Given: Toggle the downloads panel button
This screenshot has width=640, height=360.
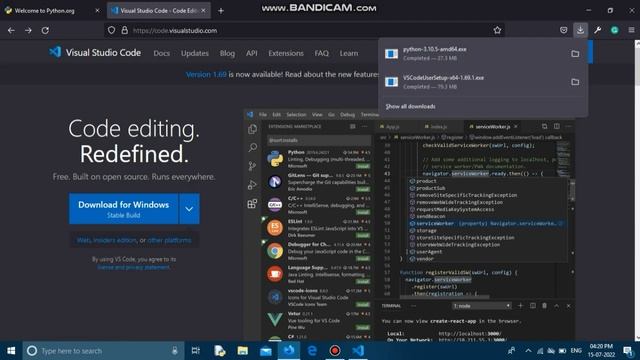Looking at the screenshot, I should click(x=580, y=30).
